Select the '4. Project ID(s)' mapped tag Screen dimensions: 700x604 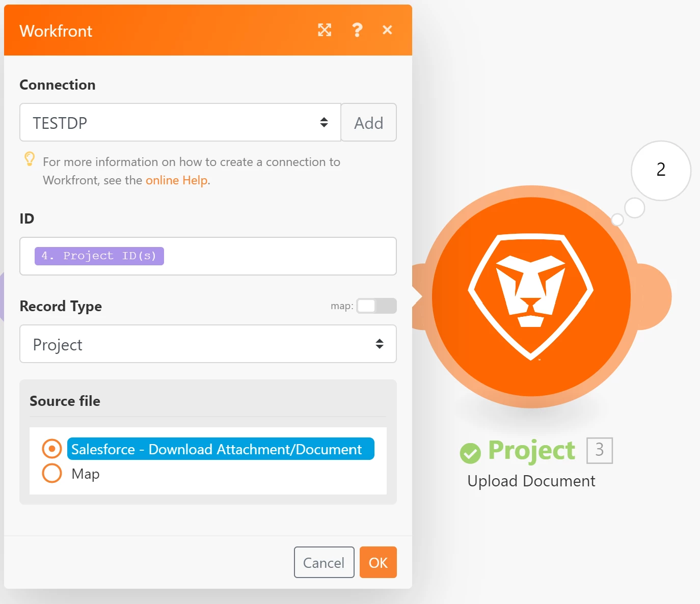point(99,256)
